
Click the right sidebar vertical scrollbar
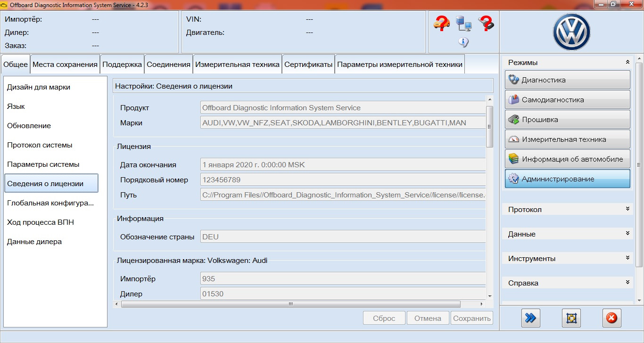coord(639,164)
